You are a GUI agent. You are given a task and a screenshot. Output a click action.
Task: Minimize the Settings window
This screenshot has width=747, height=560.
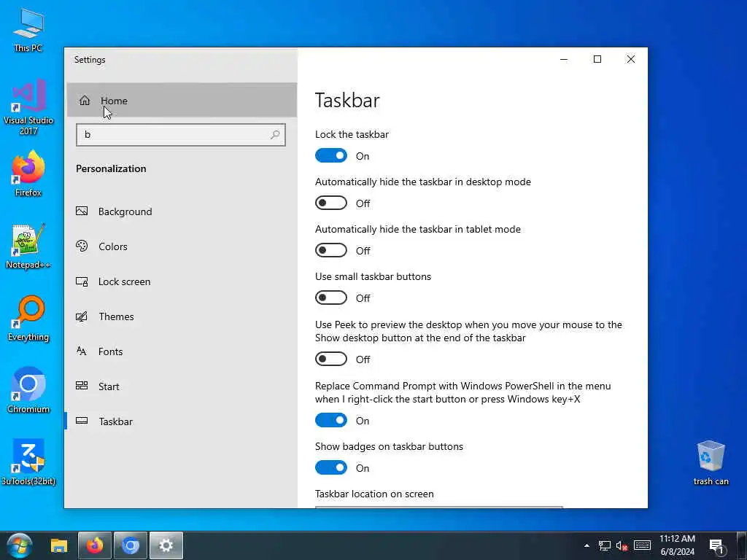[564, 60]
